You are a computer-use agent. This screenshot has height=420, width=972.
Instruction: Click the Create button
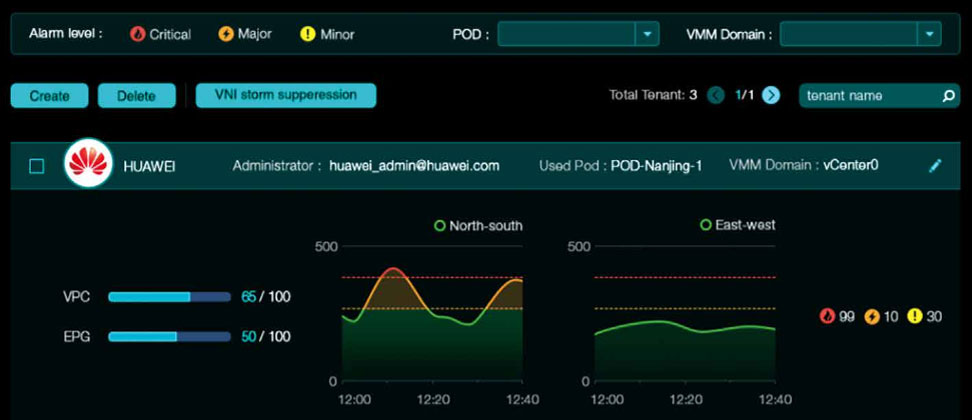click(x=49, y=96)
